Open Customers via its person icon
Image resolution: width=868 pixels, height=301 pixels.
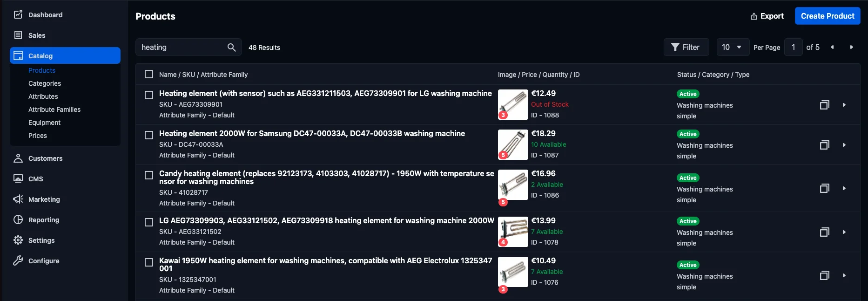(18, 158)
